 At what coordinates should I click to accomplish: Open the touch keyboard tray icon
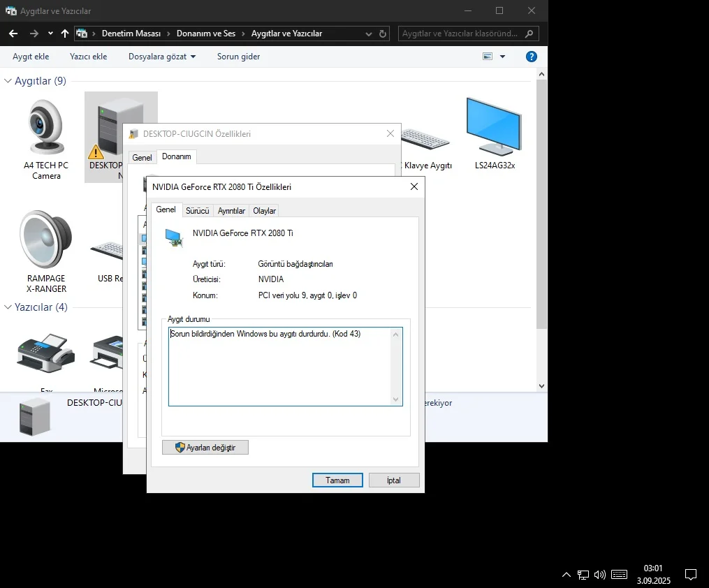click(619, 575)
